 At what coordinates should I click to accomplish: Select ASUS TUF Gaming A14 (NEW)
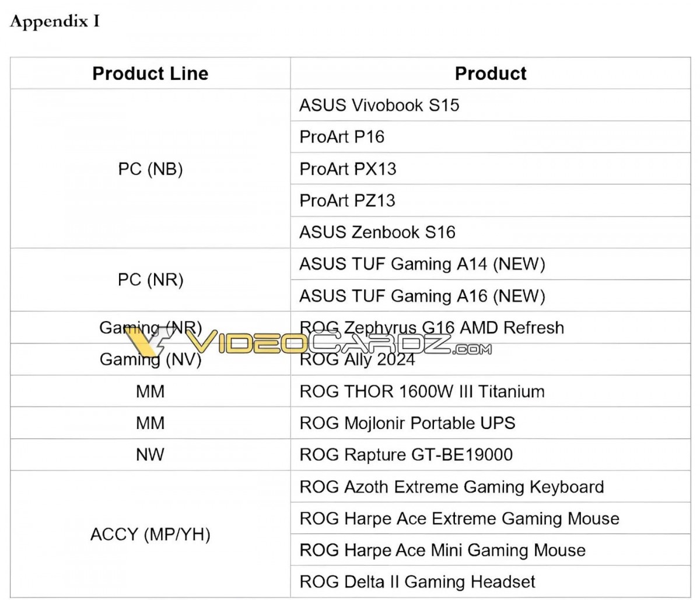click(422, 264)
